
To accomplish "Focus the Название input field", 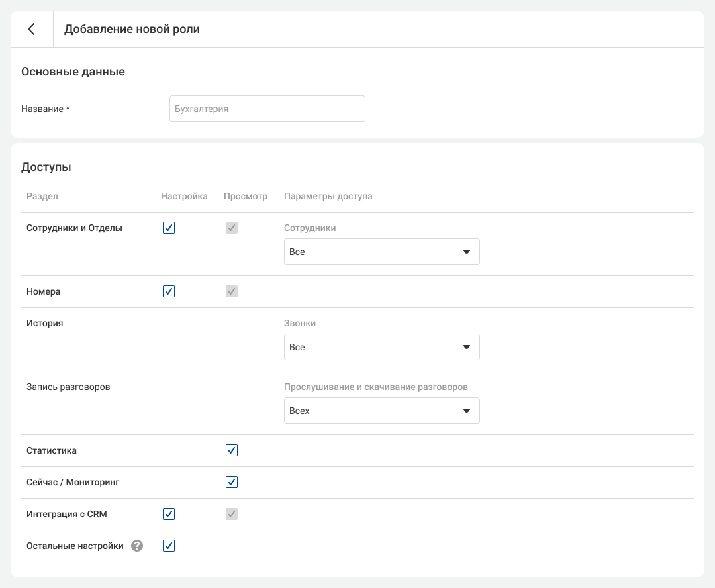I will [267, 109].
